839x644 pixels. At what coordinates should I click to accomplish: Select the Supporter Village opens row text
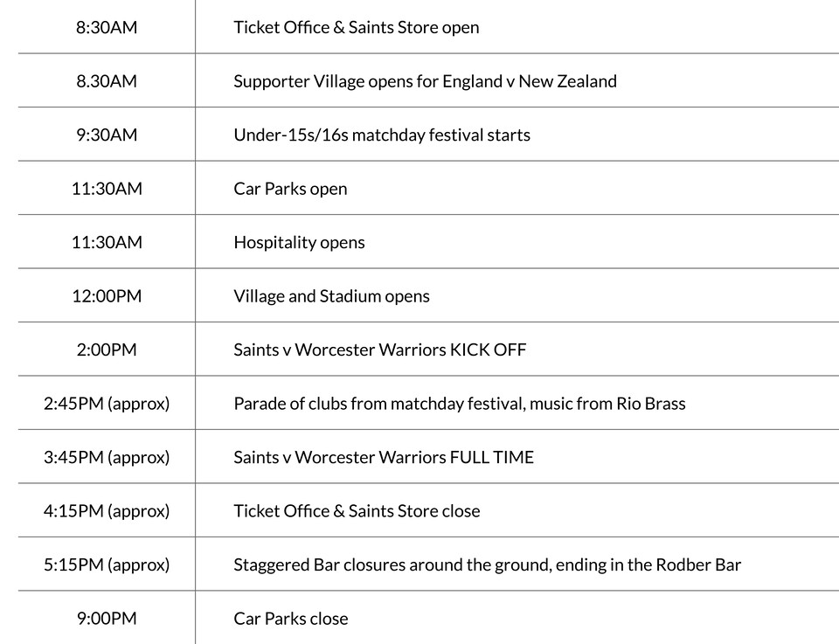click(x=425, y=81)
